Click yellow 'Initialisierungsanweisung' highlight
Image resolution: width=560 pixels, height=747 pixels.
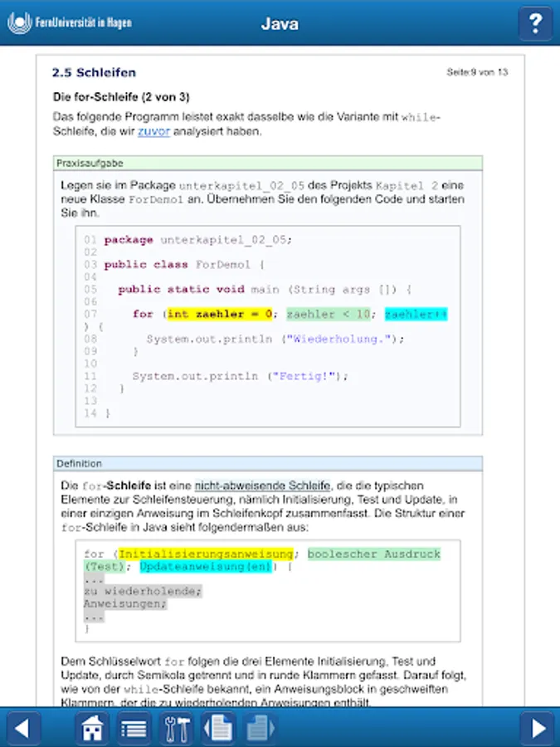(x=206, y=554)
